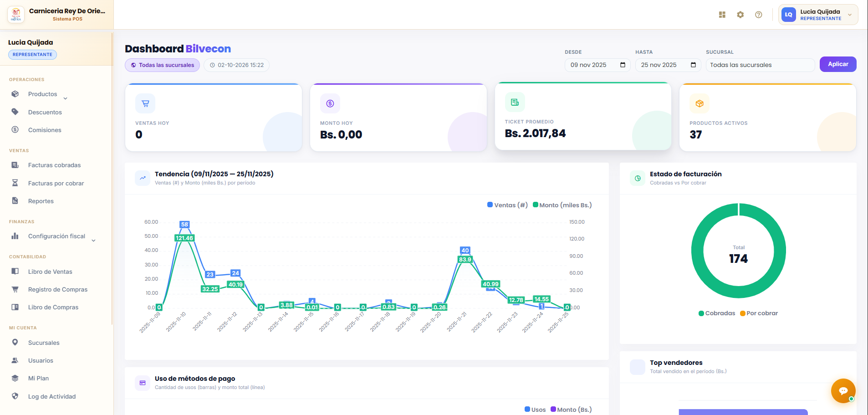Toggle Usos legend in payment chart
The height and width of the screenshot is (415, 868).
(x=535, y=410)
